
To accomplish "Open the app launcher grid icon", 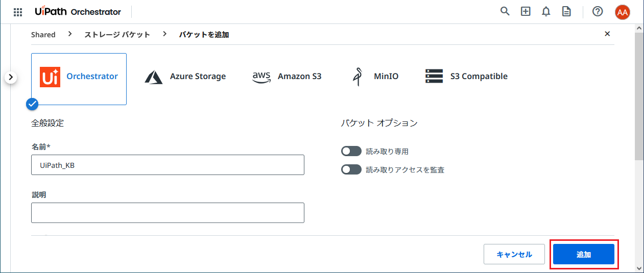I will pos(18,12).
